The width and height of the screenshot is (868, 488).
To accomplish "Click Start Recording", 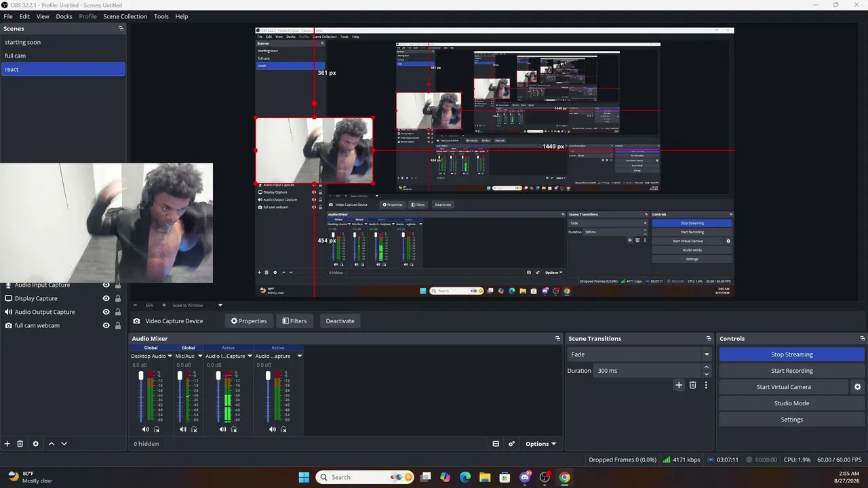I will (x=791, y=371).
